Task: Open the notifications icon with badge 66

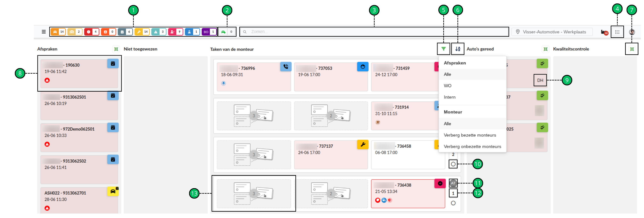Action: tap(604, 32)
